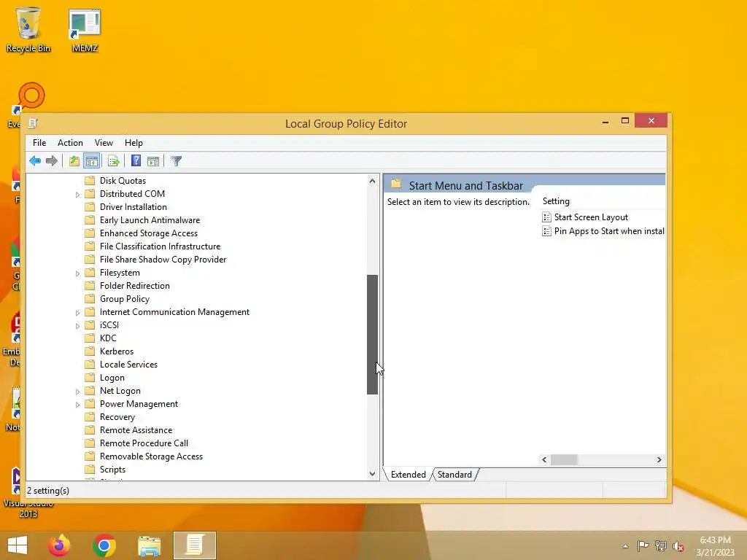Click the muted volume tray icon
This screenshot has width=747, height=560.
678,546
